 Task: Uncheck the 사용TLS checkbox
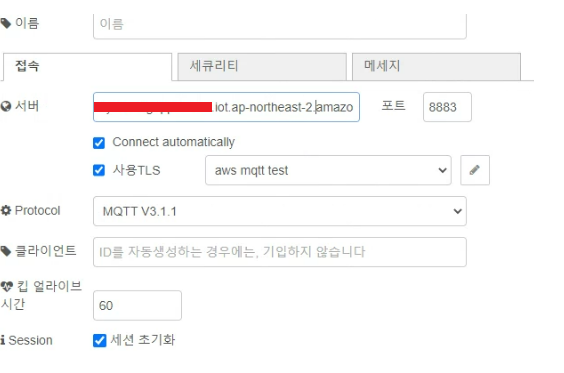pos(99,170)
